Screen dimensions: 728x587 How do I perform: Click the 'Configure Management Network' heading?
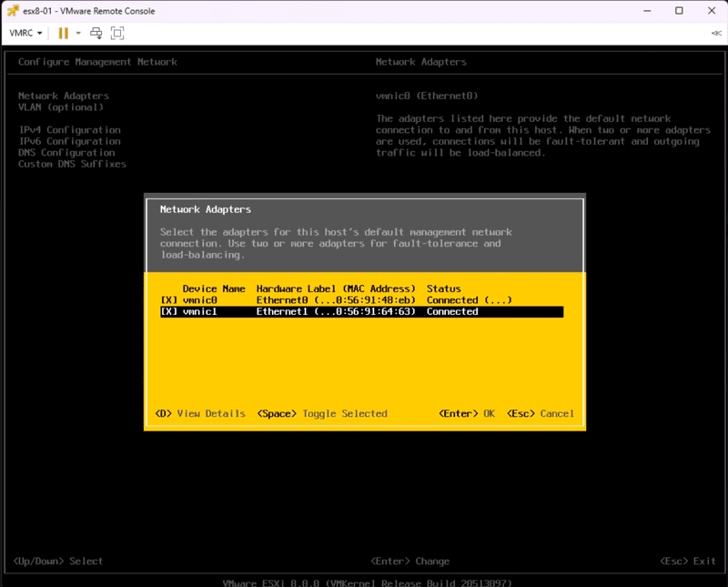97,62
